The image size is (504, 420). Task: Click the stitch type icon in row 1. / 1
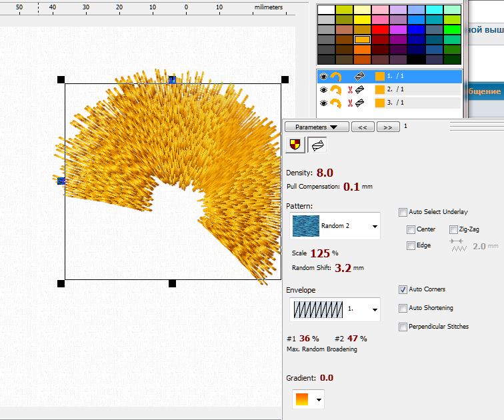359,77
